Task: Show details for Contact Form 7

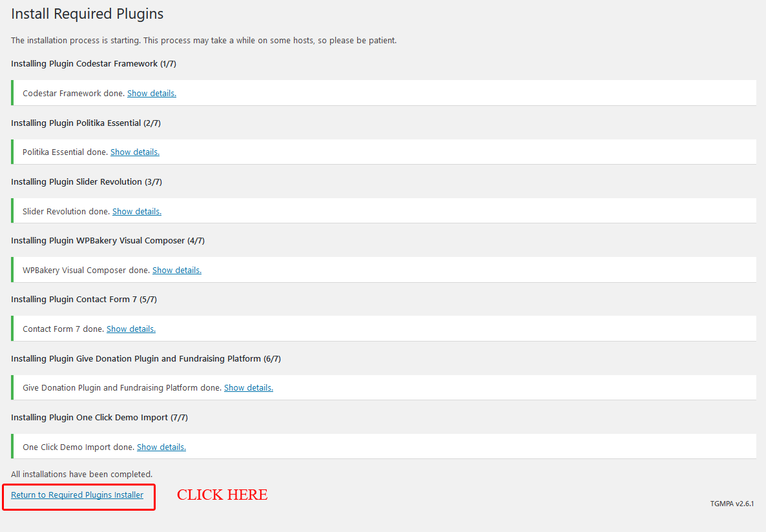Action: tap(131, 329)
